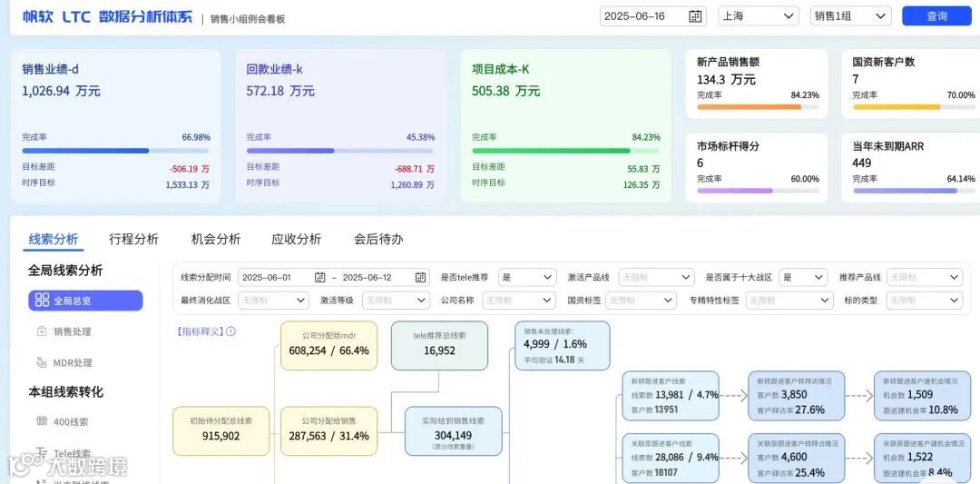The width and height of the screenshot is (980, 484).
Task: Expand the 激活等级 dropdown
Action: tap(397, 301)
